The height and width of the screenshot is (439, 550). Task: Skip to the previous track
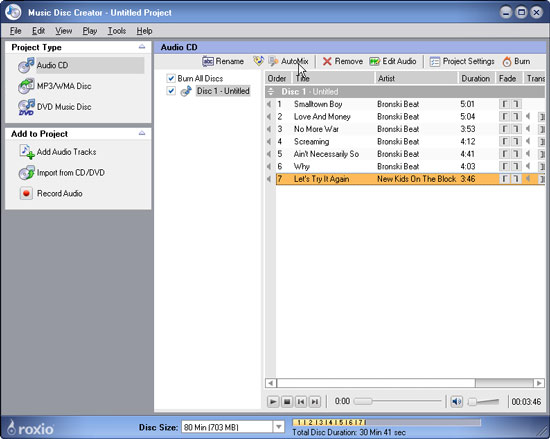pos(301,401)
